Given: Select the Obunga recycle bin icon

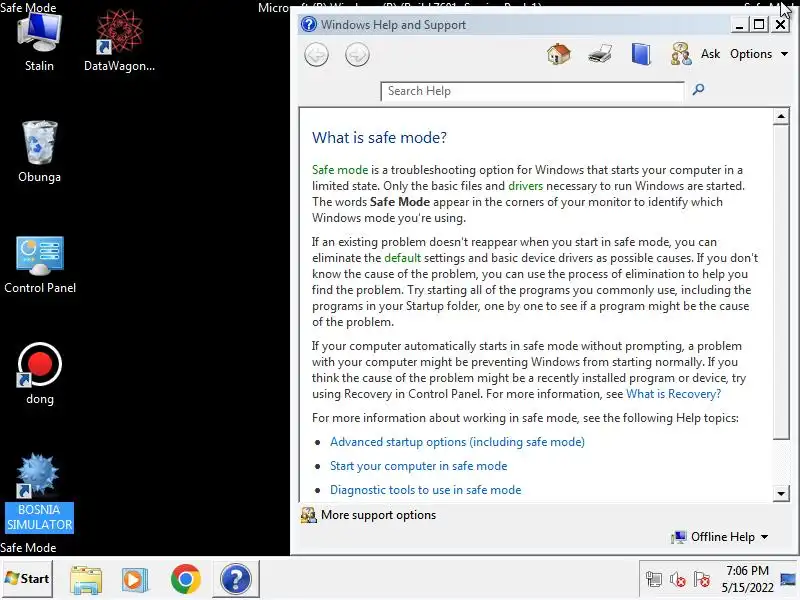Looking at the screenshot, I should tap(39, 152).
